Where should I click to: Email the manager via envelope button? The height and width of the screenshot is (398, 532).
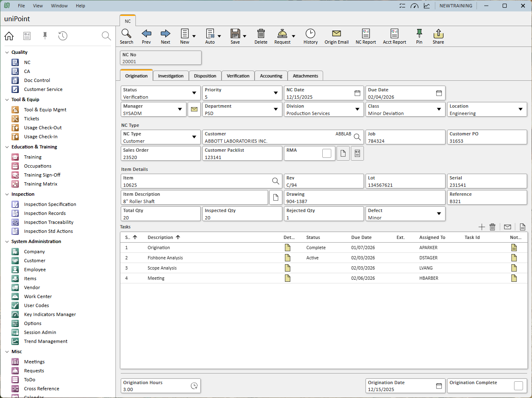[x=194, y=109]
